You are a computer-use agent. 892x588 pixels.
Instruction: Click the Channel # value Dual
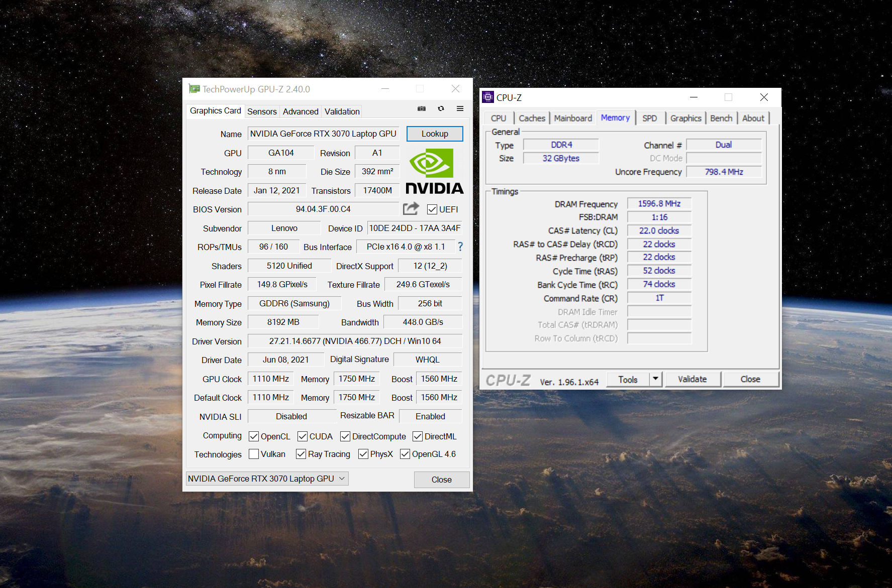[x=724, y=145]
